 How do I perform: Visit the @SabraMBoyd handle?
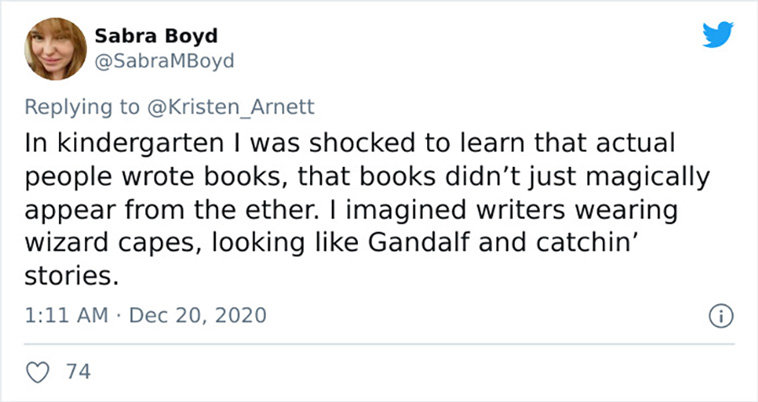tap(164, 61)
